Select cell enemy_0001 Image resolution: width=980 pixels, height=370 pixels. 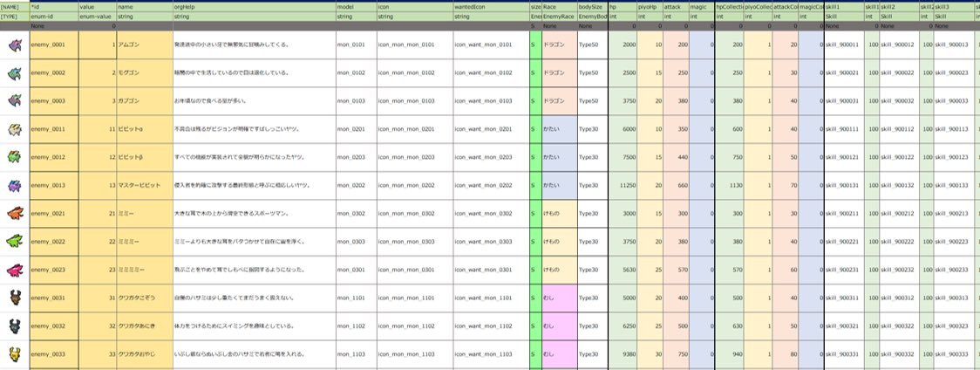point(54,45)
